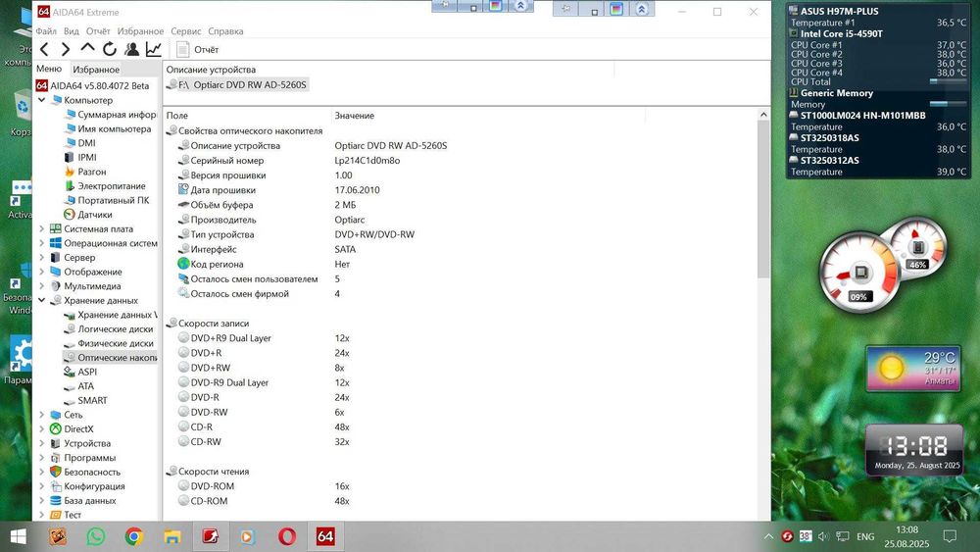
Task: Open the notification center icon
Action: click(x=950, y=536)
